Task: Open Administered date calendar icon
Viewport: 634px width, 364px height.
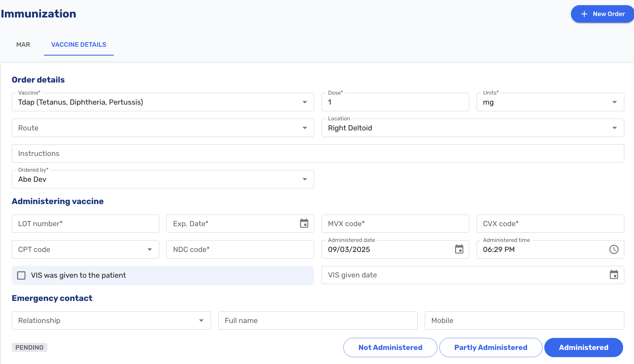Action: click(459, 249)
